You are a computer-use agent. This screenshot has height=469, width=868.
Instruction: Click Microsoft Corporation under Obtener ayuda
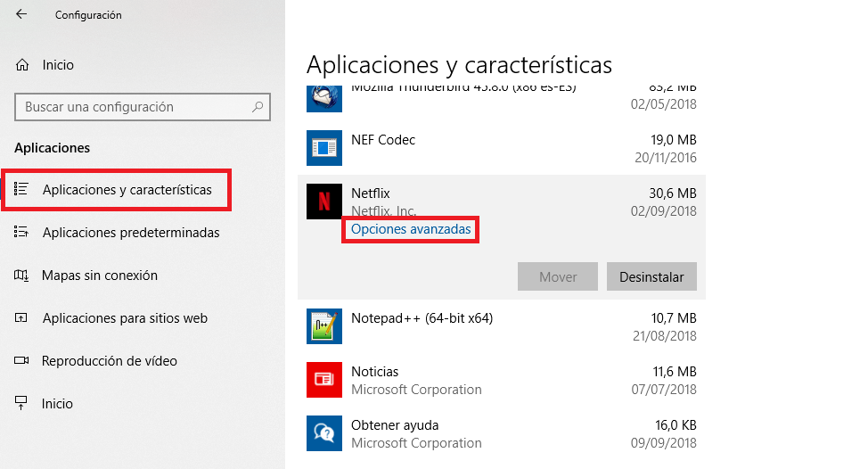pos(416,443)
